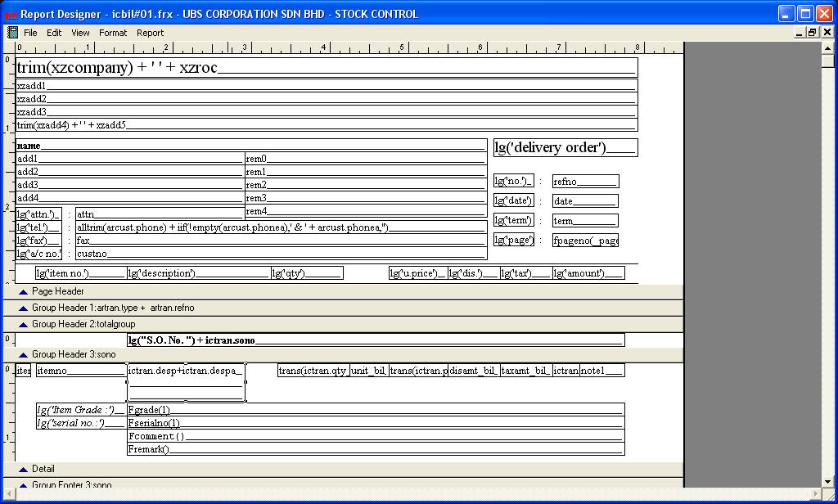Minimize the inner report document window

798,33
